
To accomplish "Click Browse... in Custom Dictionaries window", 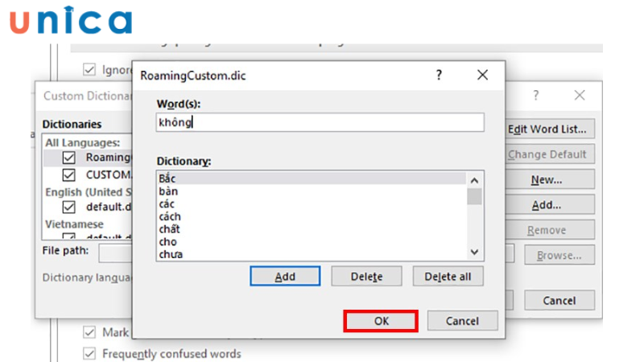I will point(559,255).
